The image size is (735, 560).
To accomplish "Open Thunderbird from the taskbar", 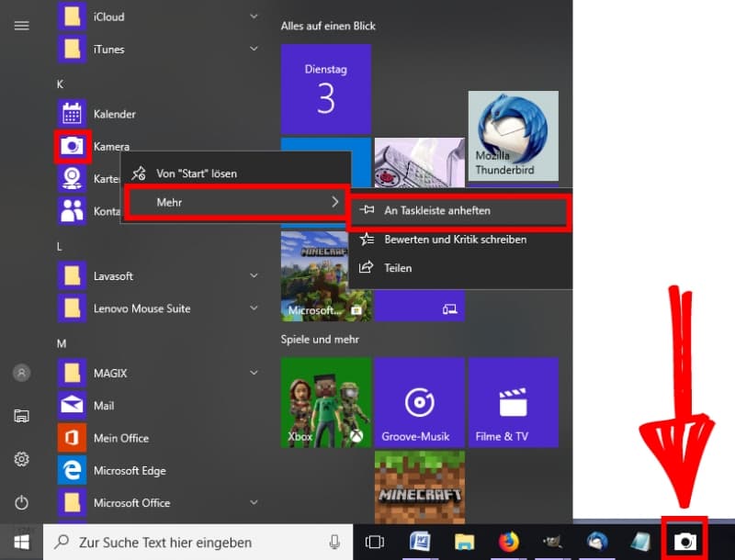I will tap(596, 543).
